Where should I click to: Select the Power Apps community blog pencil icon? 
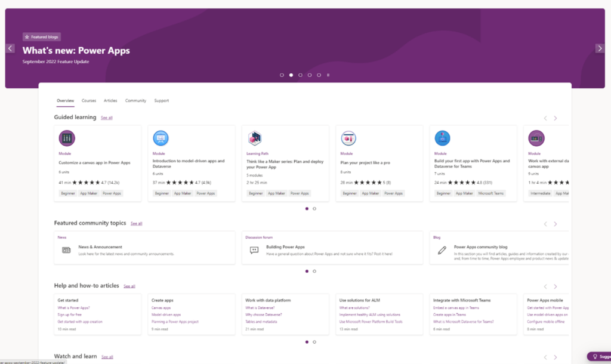pos(441,249)
